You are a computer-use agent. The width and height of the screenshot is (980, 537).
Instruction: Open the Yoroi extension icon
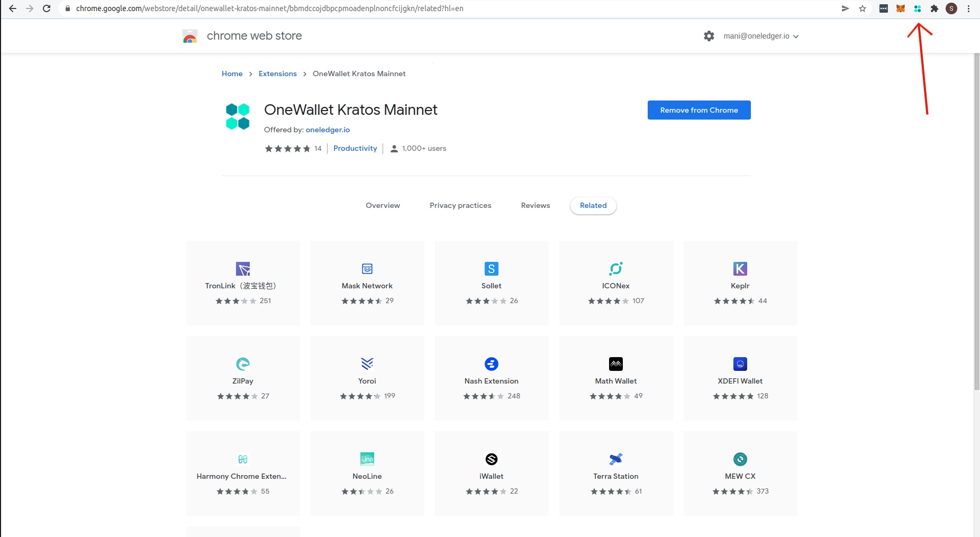click(x=367, y=364)
